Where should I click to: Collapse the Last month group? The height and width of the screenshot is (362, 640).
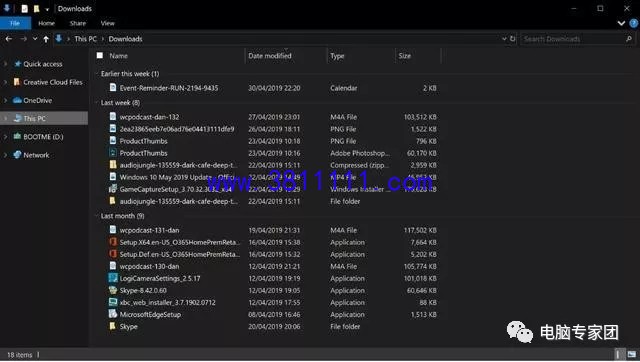point(97,216)
